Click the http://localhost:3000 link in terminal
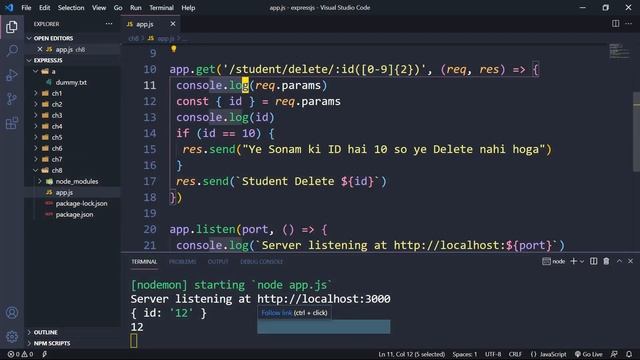 click(324, 299)
